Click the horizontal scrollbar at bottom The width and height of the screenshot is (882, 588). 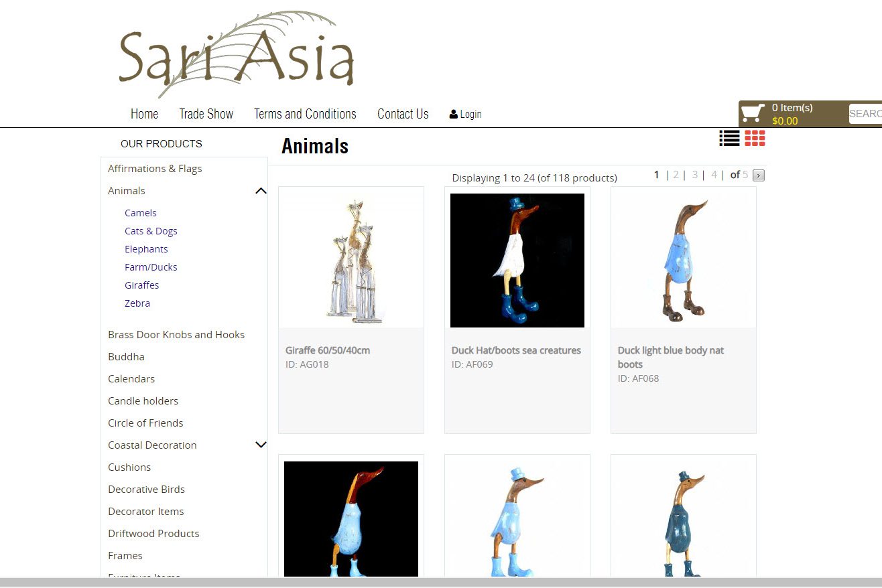441,583
